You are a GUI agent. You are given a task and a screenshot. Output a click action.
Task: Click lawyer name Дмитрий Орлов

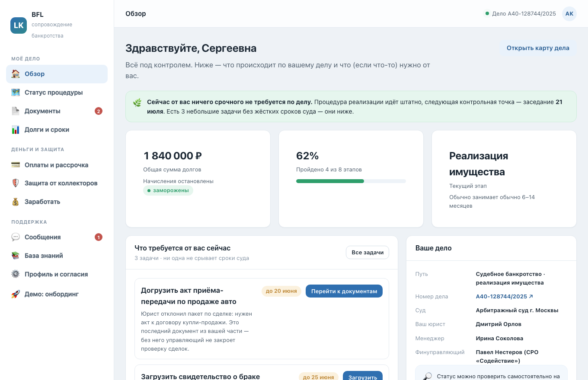tap(499, 324)
